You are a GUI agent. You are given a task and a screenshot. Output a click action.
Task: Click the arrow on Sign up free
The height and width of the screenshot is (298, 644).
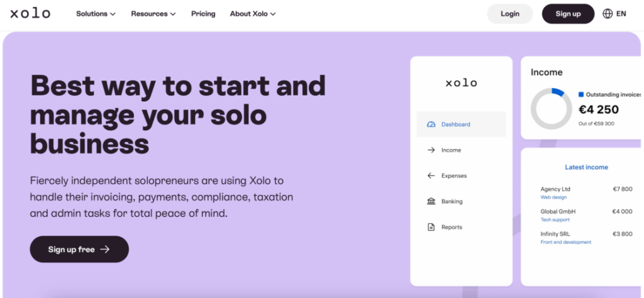(x=105, y=249)
